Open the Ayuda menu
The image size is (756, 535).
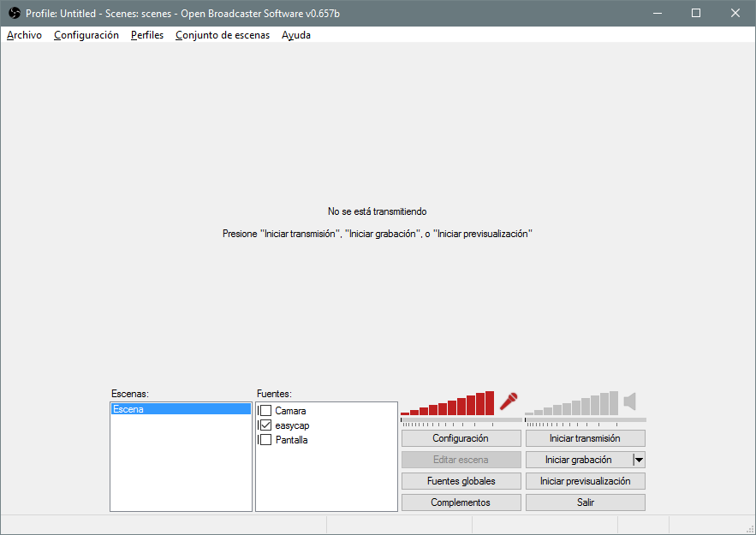tap(296, 35)
